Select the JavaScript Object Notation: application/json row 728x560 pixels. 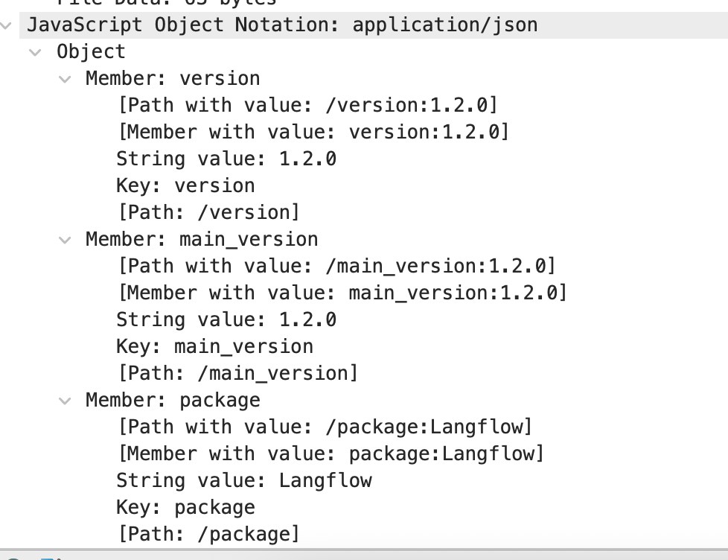pos(282,25)
